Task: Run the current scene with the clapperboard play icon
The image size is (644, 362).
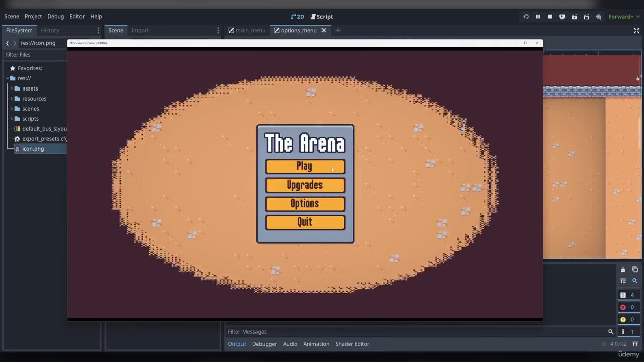Action: coord(574,17)
